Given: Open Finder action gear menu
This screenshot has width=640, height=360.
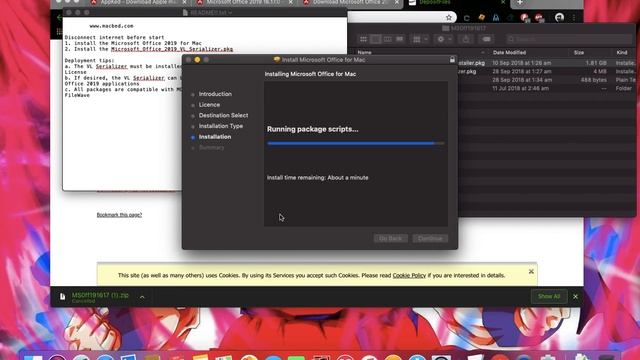Looking at the screenshot, I should [444, 39].
